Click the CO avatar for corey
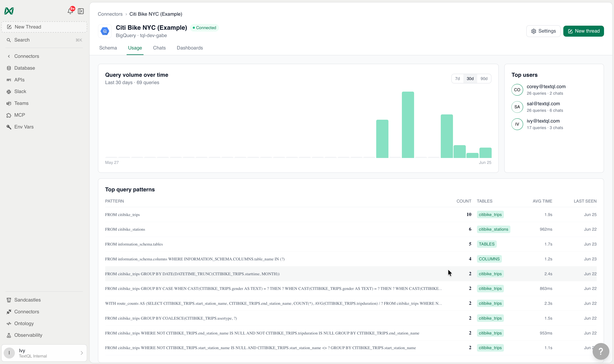614x364 pixels. [x=517, y=90]
